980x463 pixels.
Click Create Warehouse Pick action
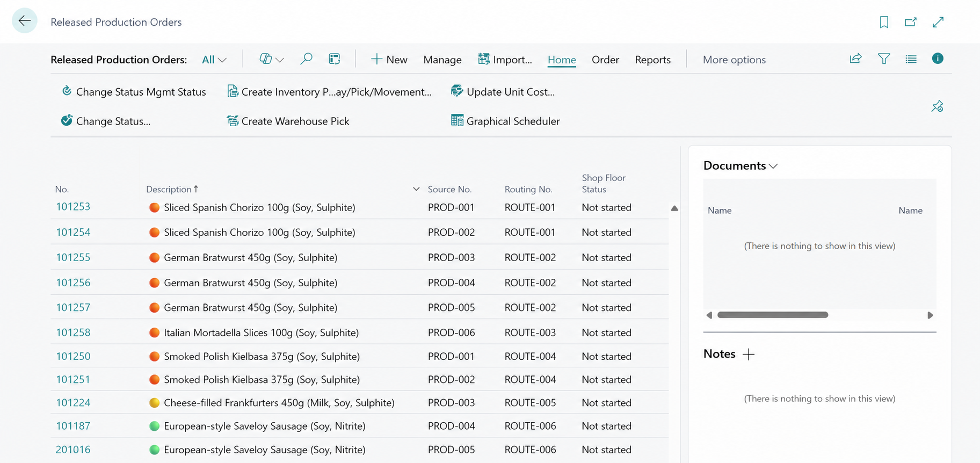coord(288,121)
